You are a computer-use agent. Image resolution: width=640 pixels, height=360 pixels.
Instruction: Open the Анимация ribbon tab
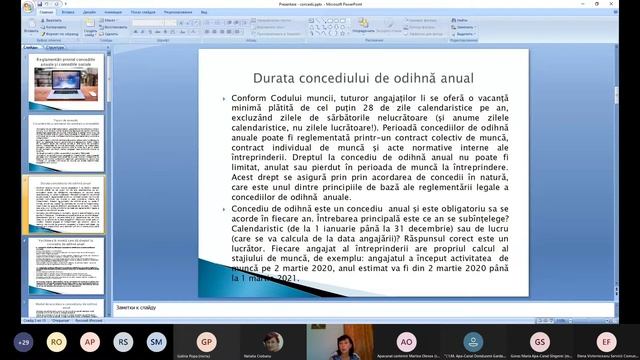pos(113,12)
